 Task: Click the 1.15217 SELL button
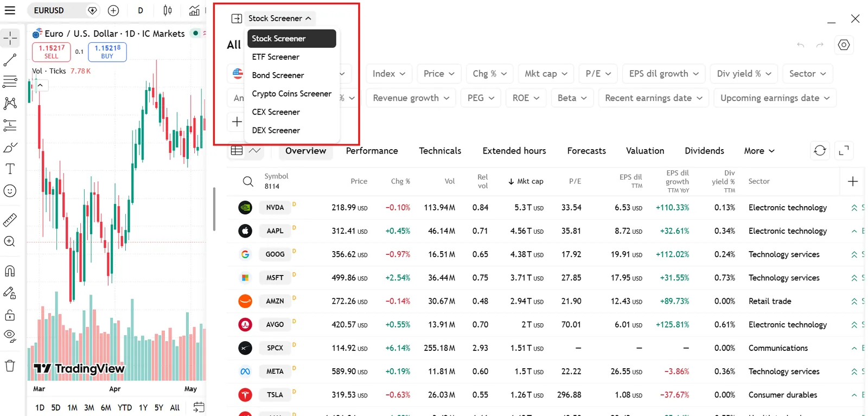pyautogui.click(x=52, y=52)
